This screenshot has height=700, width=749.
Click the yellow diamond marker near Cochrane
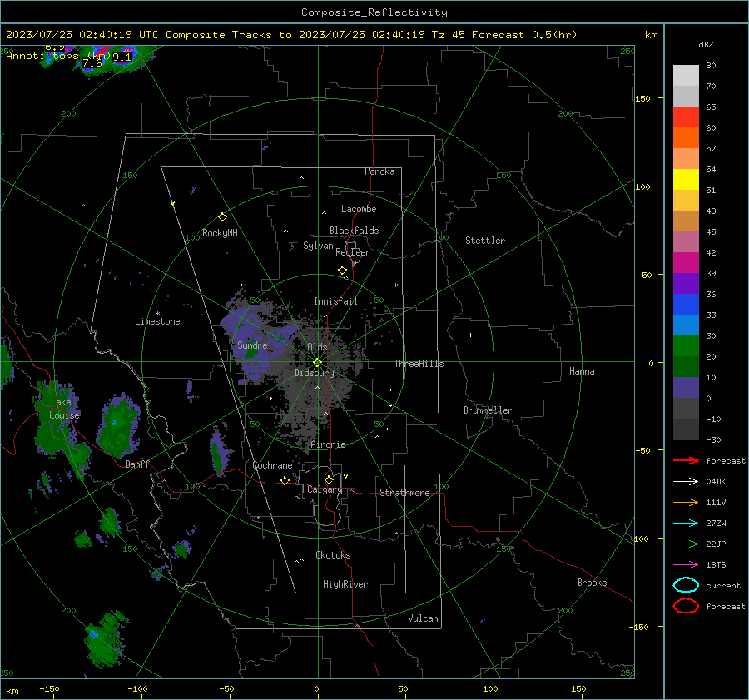coord(285,480)
